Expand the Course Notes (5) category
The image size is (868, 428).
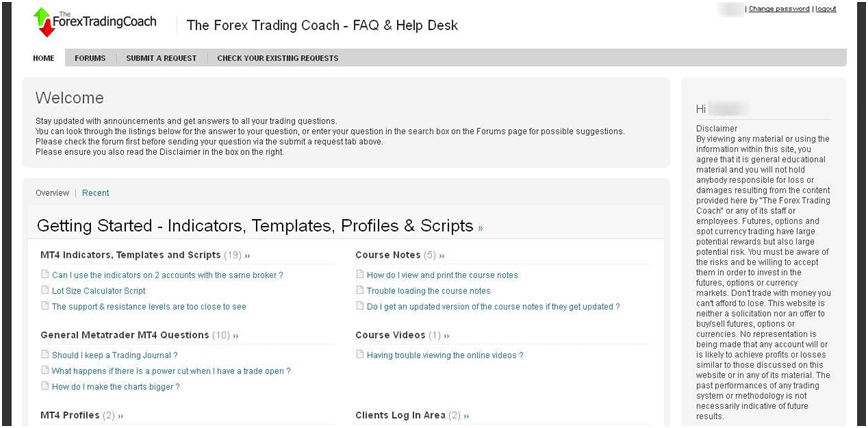(x=388, y=255)
